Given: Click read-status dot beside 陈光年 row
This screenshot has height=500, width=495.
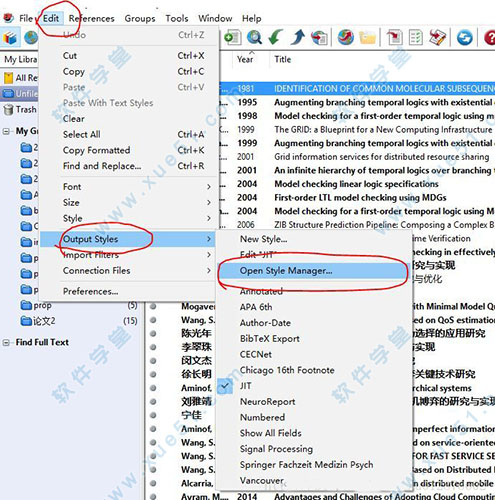Looking at the screenshot, I should (153, 333).
